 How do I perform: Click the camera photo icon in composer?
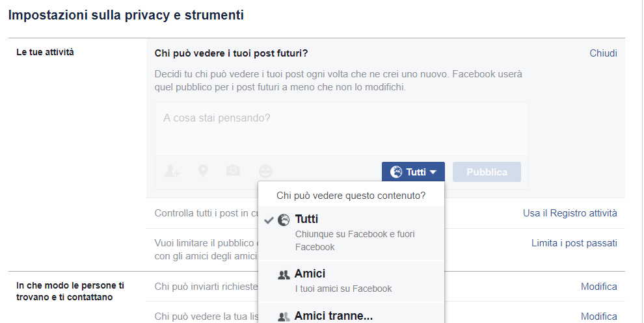click(x=233, y=170)
